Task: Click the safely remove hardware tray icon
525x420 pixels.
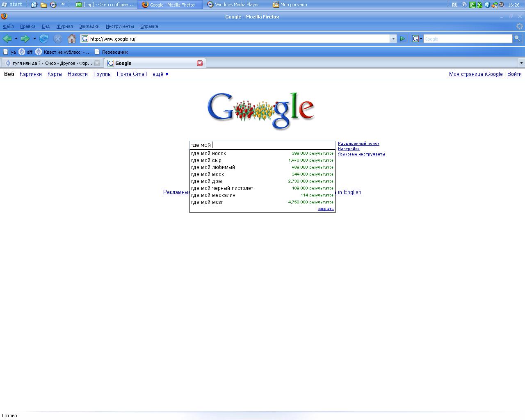Action: tap(495, 5)
